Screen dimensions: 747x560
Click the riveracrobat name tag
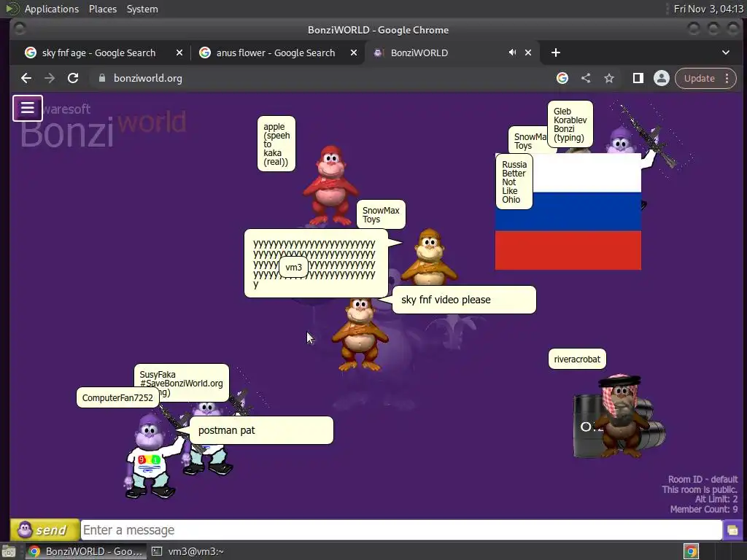coord(577,359)
